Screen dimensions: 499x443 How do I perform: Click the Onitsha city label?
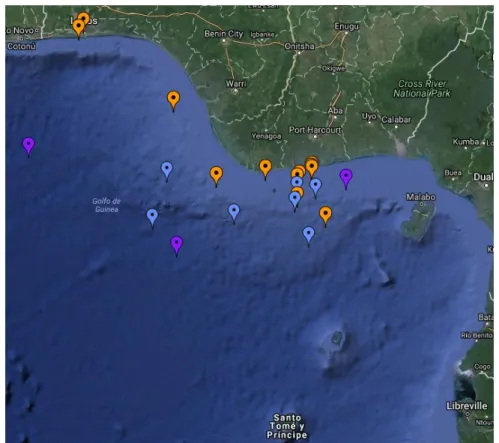[299, 46]
